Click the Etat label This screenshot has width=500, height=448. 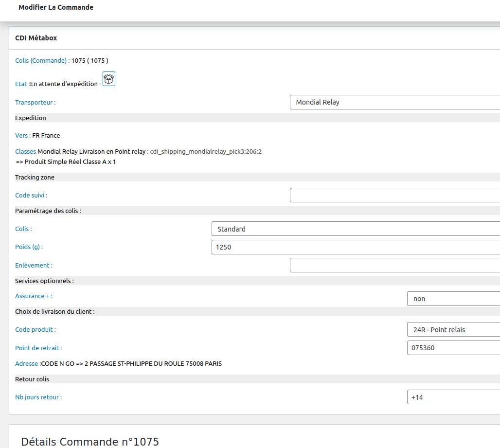(22, 84)
